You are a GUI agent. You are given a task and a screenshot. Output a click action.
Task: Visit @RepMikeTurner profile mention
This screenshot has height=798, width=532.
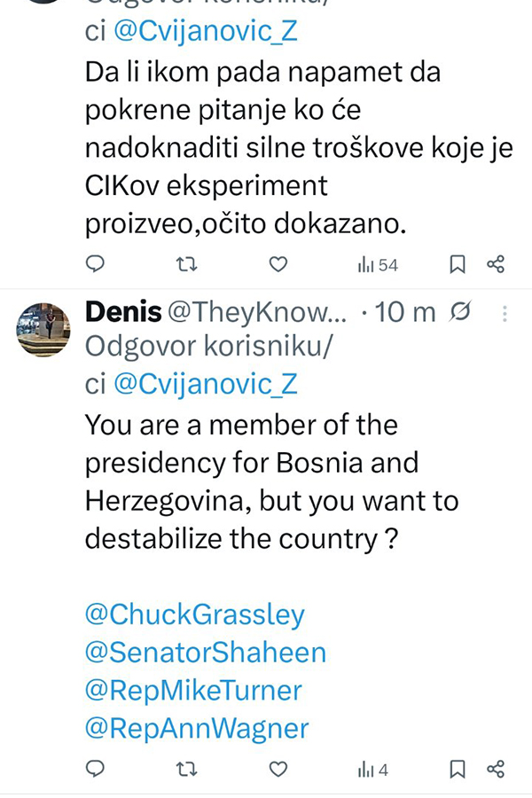(x=193, y=691)
